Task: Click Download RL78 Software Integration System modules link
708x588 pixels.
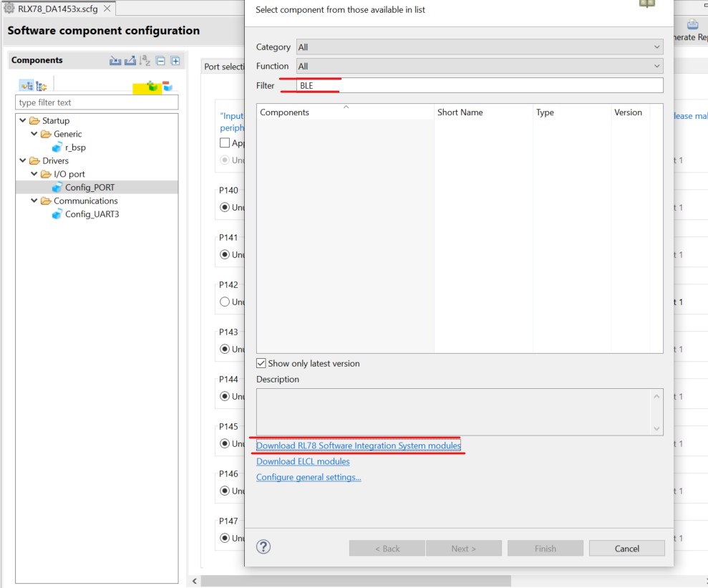Action: pos(359,445)
